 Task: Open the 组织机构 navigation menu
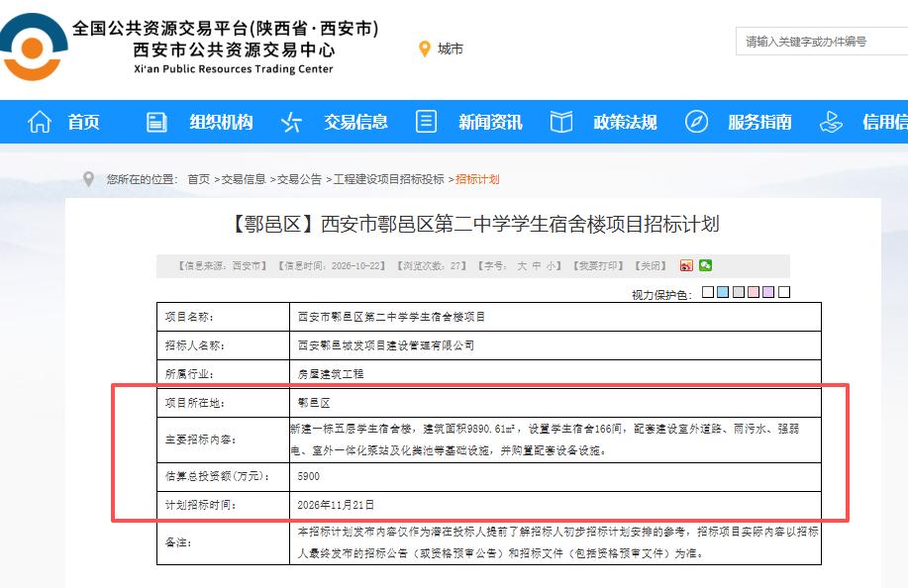tap(221, 122)
